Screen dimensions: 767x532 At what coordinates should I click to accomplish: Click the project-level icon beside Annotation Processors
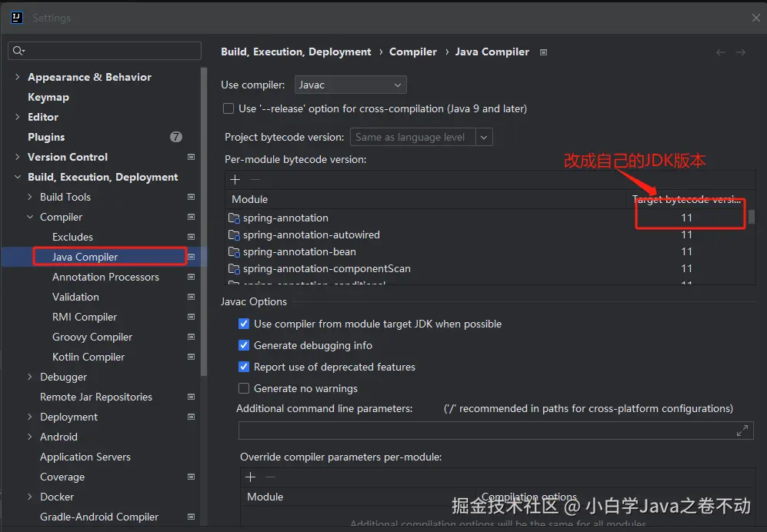(192, 278)
